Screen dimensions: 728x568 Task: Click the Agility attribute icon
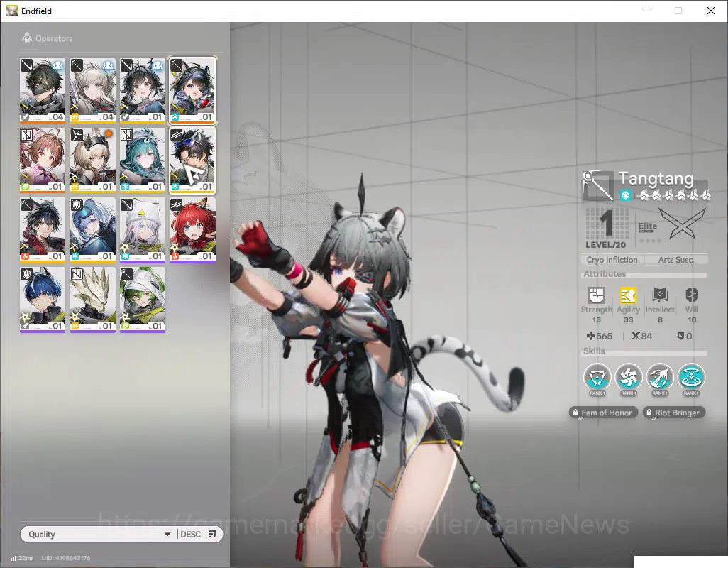[x=628, y=295]
